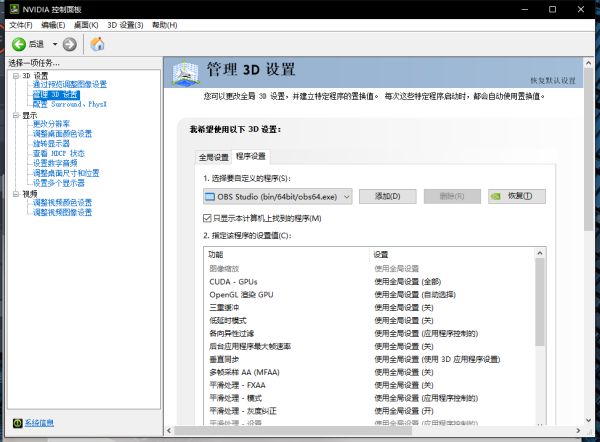Screen dimensions: 600x442
Task: Select 调整桌面颜色设置 in tree
Action: [x=62, y=134]
